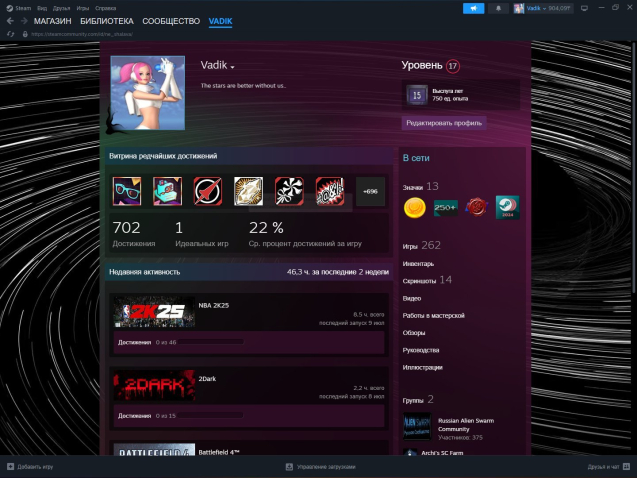Go to the СООБЩЕСТВО tab
This screenshot has height=478, width=637.
pos(171,21)
